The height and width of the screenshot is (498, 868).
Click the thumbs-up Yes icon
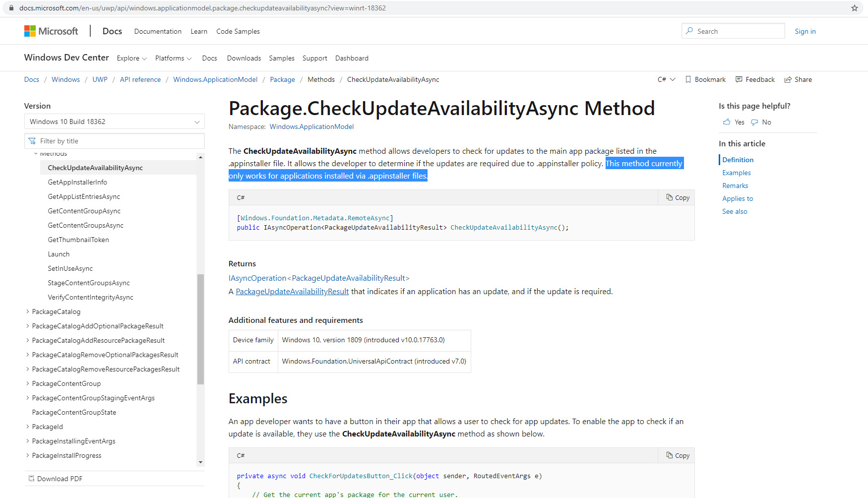[727, 122]
